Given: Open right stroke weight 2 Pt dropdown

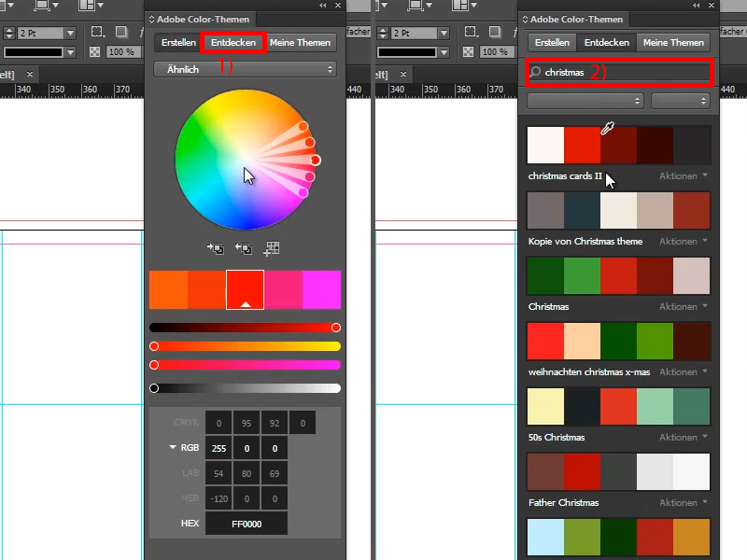Looking at the screenshot, I should click(x=444, y=33).
